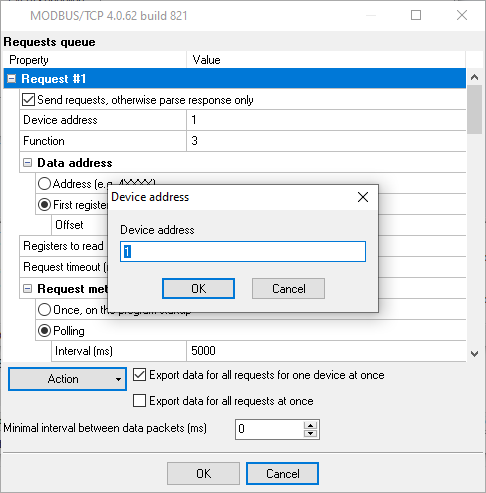The width and height of the screenshot is (486, 493).
Task: Open the Action dropdown button
Action: coord(67,379)
